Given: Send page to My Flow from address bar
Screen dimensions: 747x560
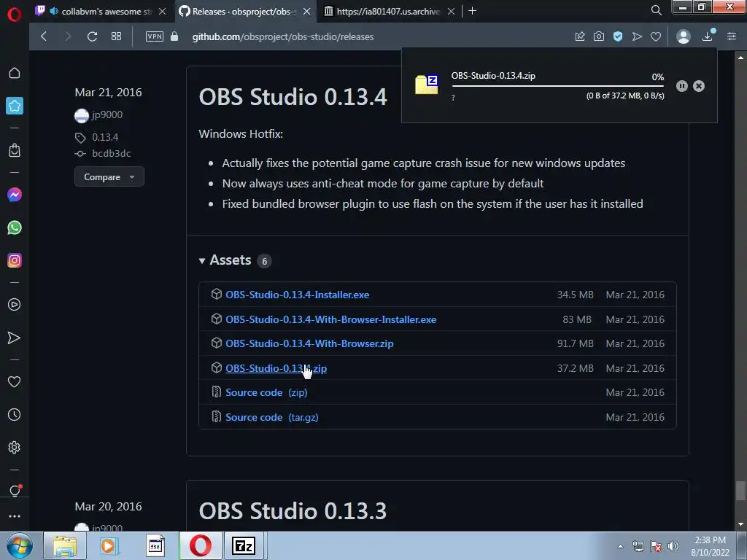Looking at the screenshot, I should click(637, 36).
